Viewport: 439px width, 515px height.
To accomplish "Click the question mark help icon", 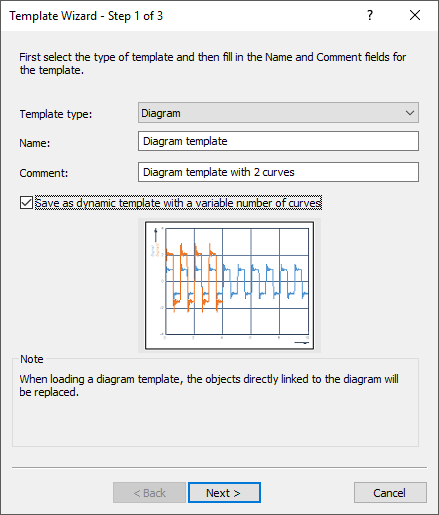I will pos(370,15).
